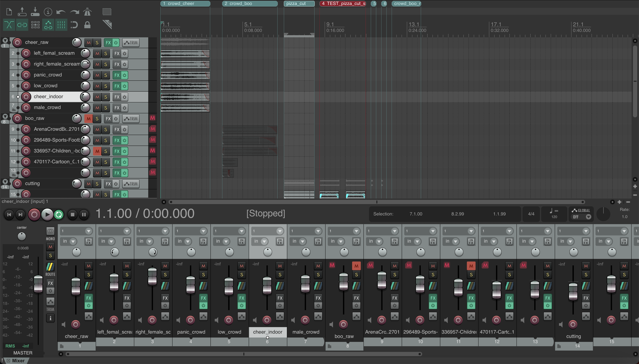Click the new project file icon
This screenshot has height=364, width=639.
(9, 12)
